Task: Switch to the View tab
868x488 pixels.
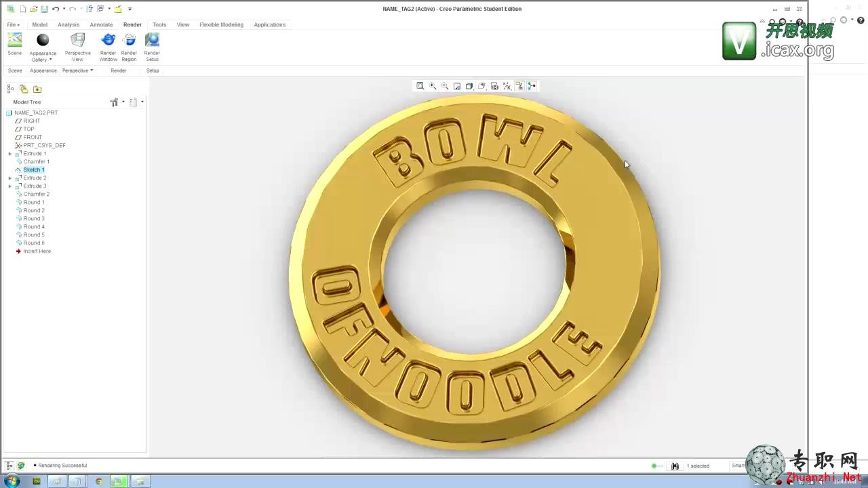Action: click(x=183, y=24)
